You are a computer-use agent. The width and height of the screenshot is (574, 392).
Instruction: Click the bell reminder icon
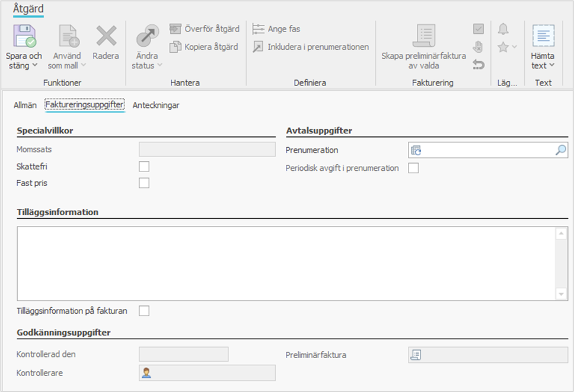pos(503,29)
